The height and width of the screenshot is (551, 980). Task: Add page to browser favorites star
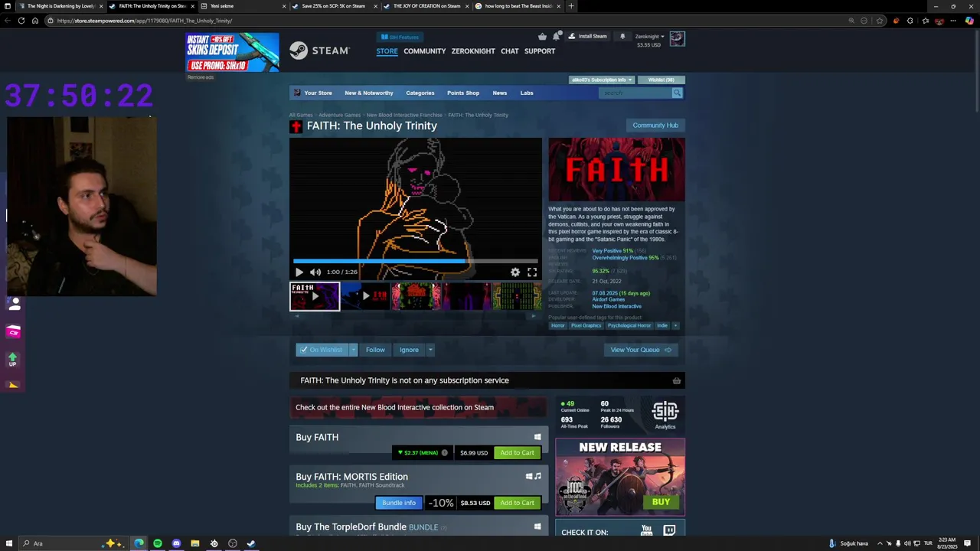click(880, 21)
